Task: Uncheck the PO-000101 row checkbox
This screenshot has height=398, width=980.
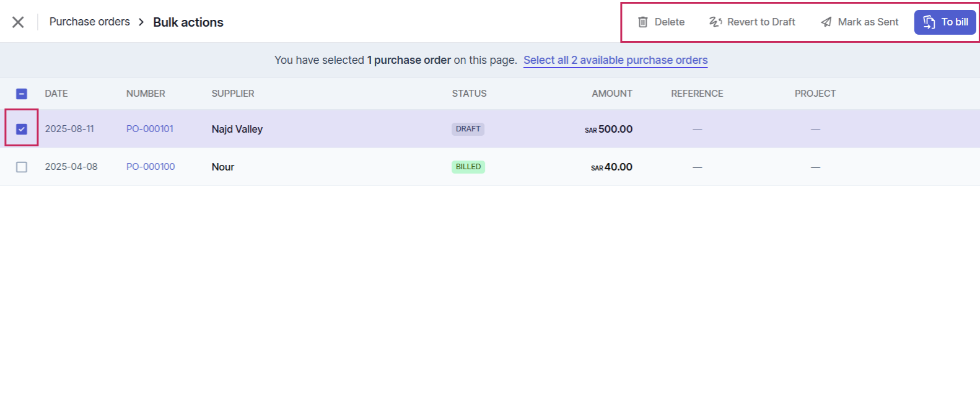Action: [x=22, y=129]
